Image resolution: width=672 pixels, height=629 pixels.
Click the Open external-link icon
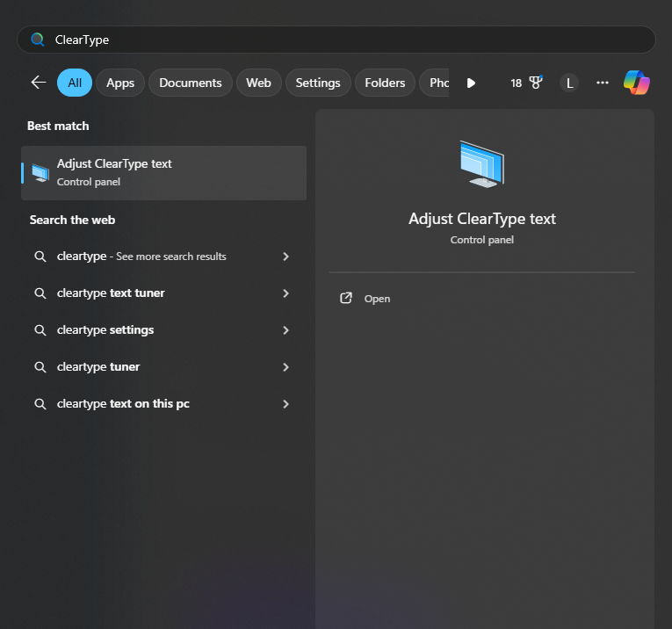click(346, 299)
